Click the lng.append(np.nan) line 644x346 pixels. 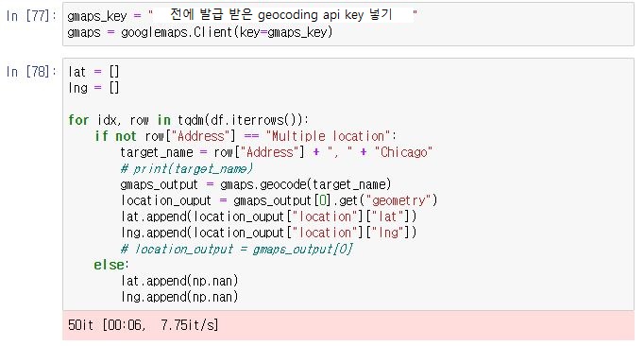179,297
